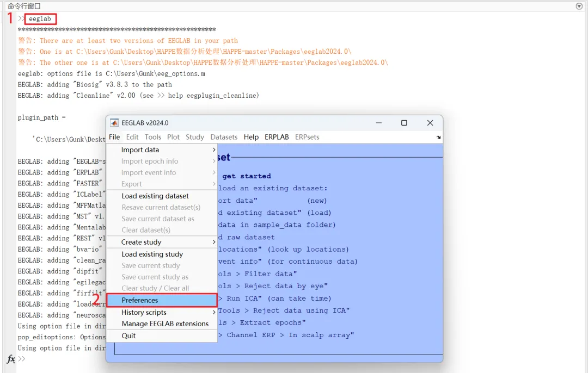Open the File menu in EEGLAB
This screenshot has width=588, height=373.
click(x=114, y=137)
